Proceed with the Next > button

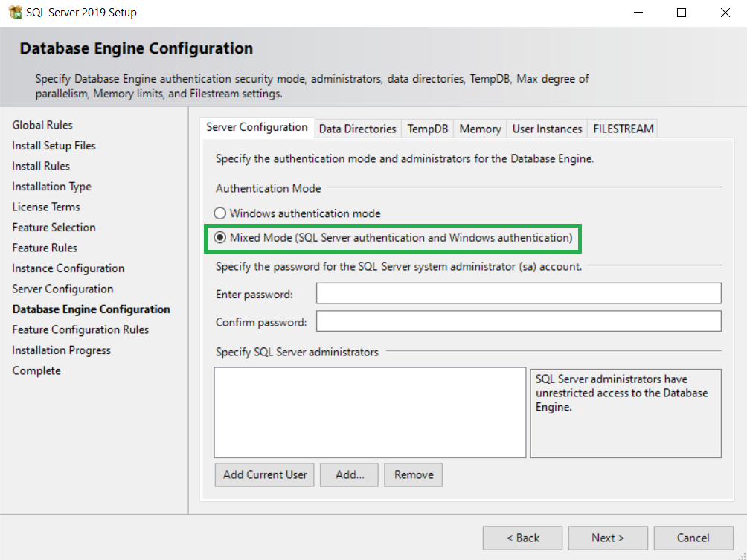coord(608,538)
